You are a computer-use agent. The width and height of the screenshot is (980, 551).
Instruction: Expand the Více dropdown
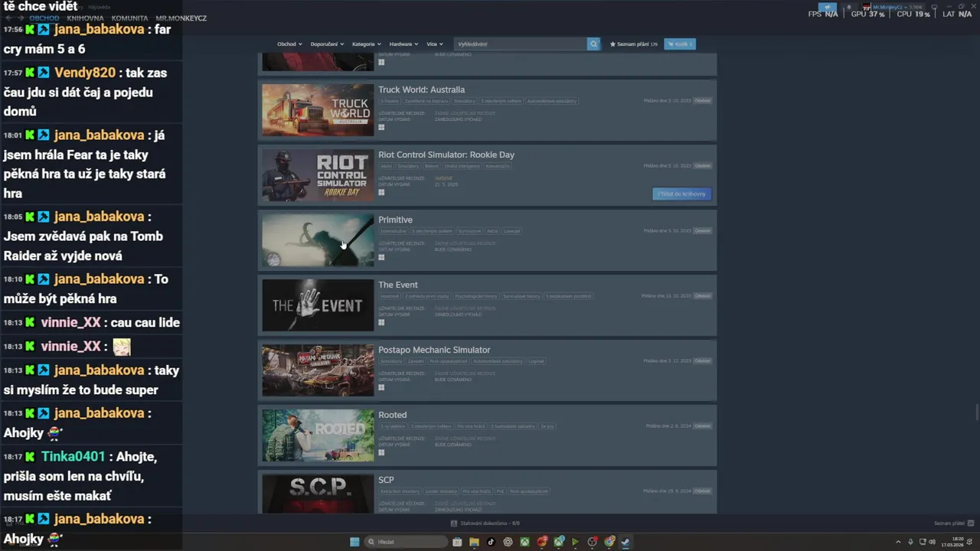click(x=434, y=44)
